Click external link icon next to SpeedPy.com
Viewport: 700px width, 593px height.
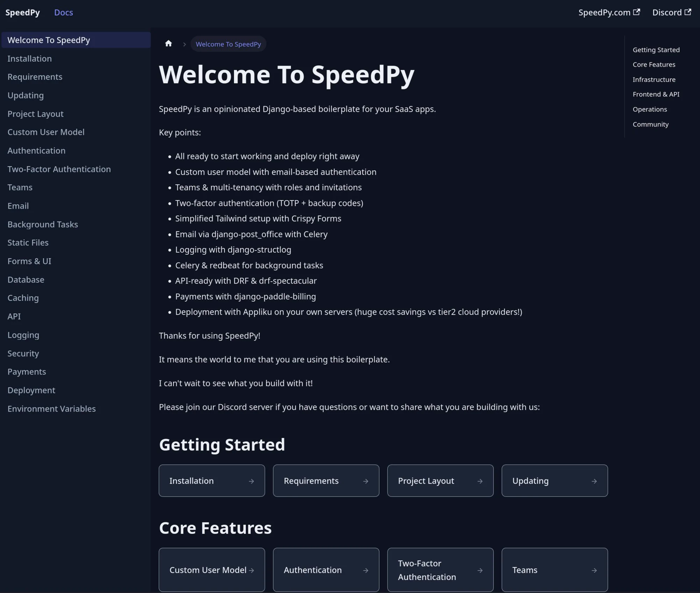coord(637,12)
